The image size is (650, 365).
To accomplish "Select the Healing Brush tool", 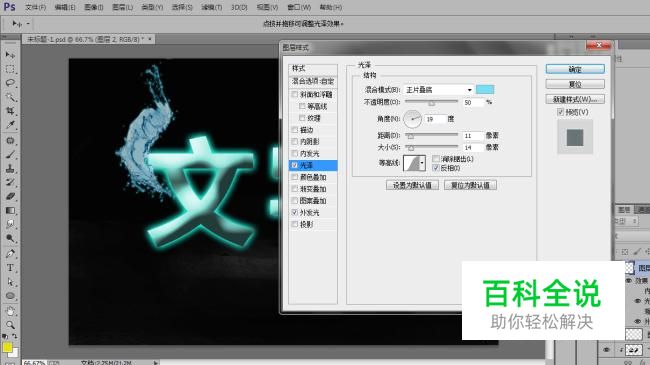I will (10, 141).
